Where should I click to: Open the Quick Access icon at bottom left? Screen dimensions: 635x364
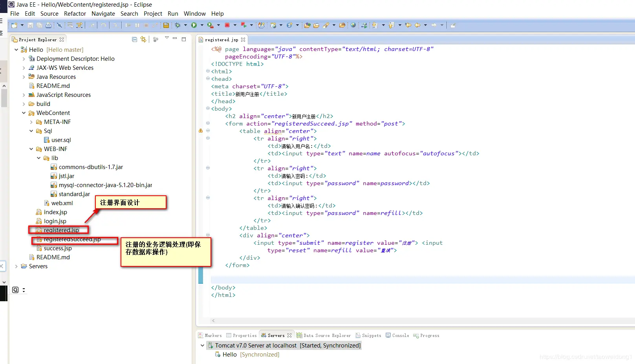coord(15,290)
